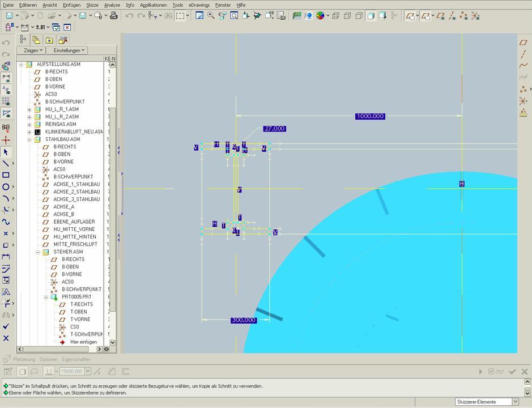Select the Arc sketch tool
The height and width of the screenshot is (408, 532).
[6, 198]
